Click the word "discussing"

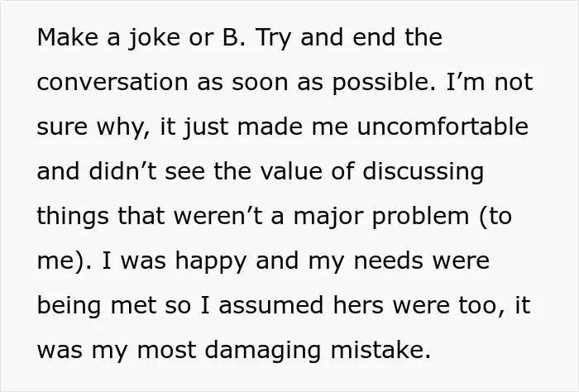[423, 172]
